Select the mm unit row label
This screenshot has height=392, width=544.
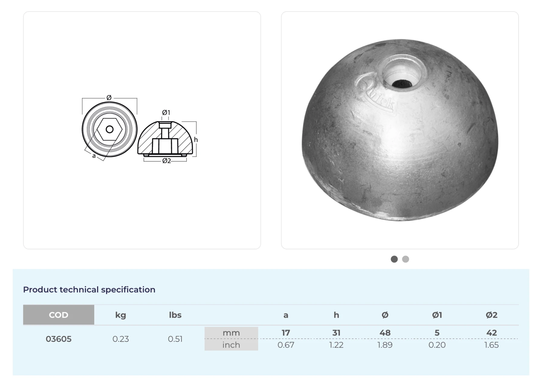click(231, 333)
